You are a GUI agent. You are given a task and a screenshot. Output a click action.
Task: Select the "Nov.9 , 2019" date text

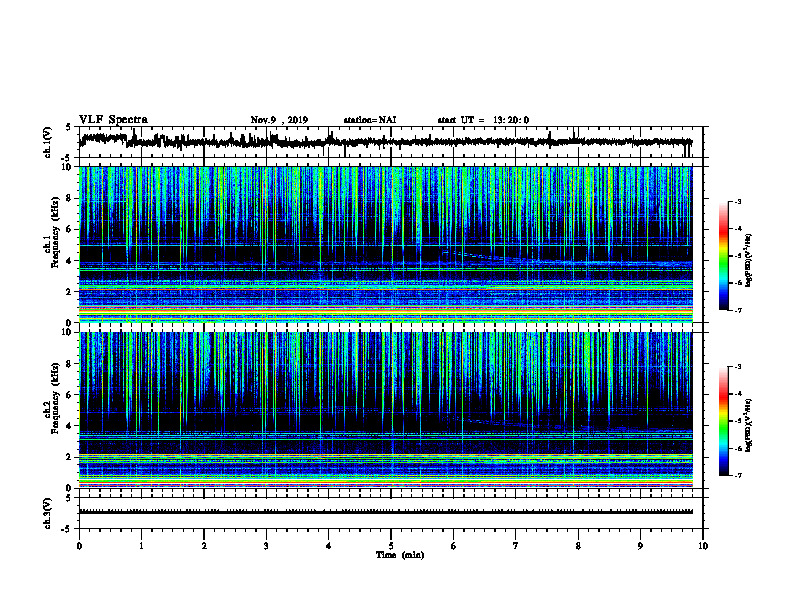[x=279, y=120]
